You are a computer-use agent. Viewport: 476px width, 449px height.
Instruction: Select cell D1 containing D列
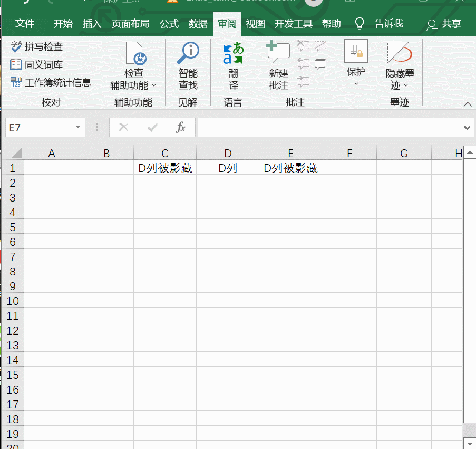[x=228, y=168]
